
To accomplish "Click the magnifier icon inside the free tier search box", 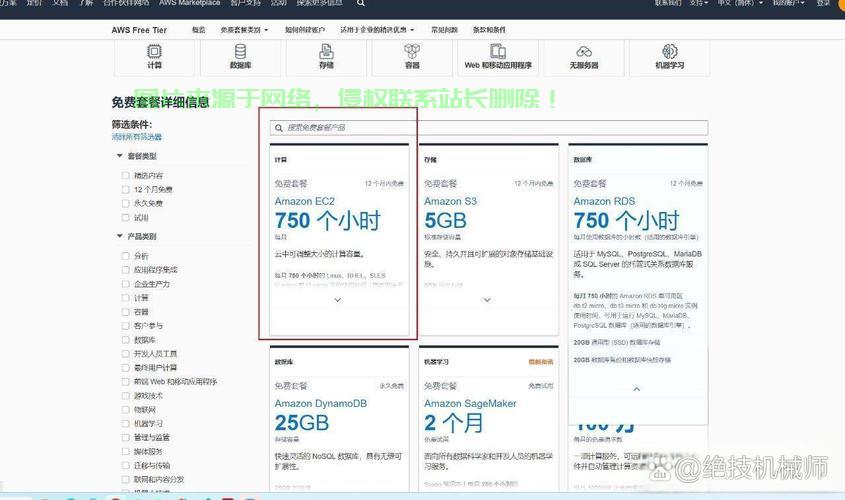I will (279, 128).
